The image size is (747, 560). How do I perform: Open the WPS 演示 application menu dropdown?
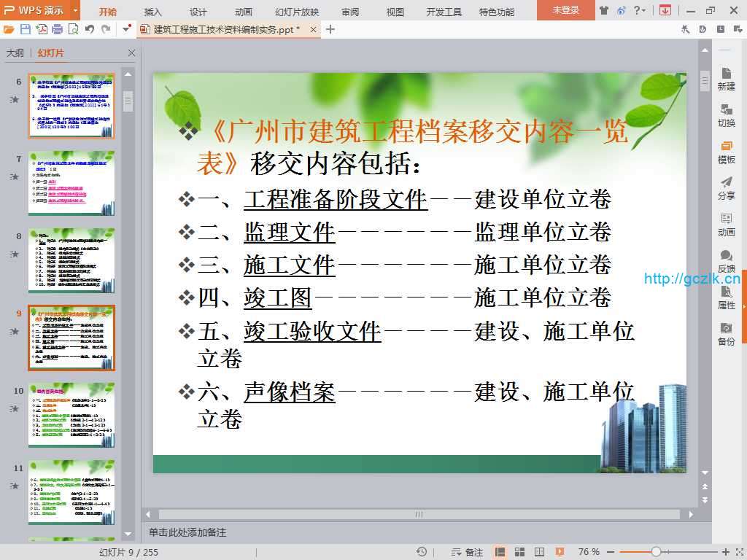point(76,11)
